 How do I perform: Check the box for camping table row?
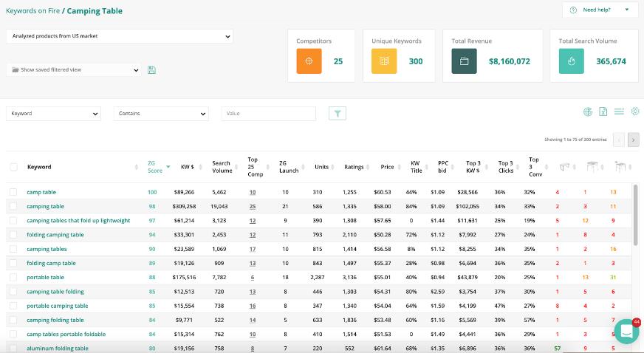click(13, 207)
